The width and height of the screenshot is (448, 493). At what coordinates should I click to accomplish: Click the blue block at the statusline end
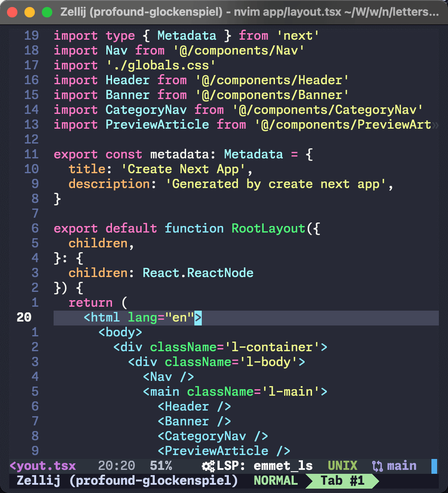(434, 466)
